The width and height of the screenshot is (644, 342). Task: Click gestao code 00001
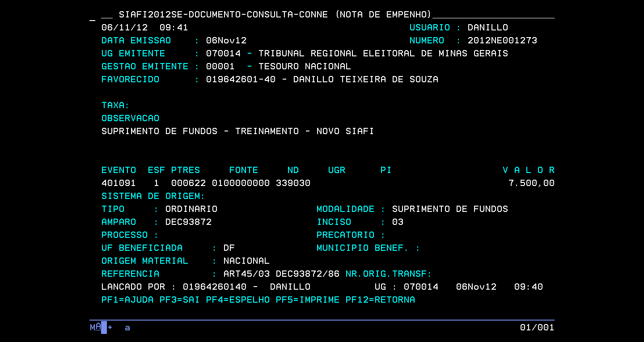(x=220, y=67)
